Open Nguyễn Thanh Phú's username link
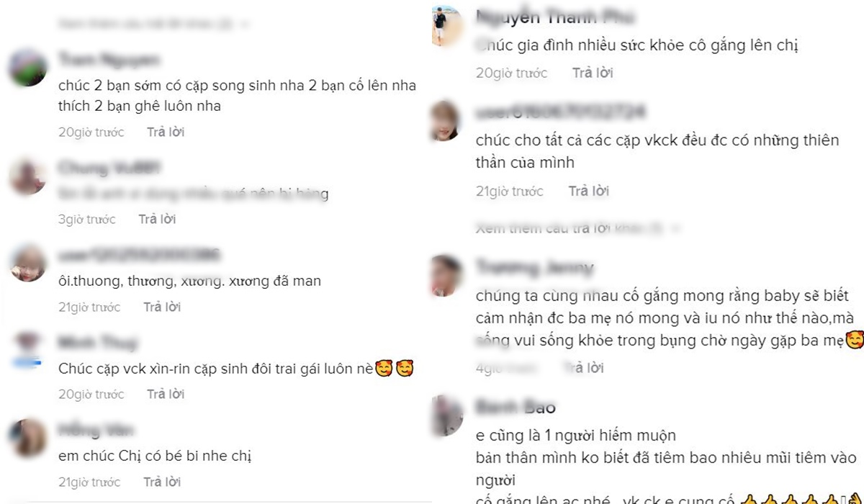 pyautogui.click(x=555, y=17)
